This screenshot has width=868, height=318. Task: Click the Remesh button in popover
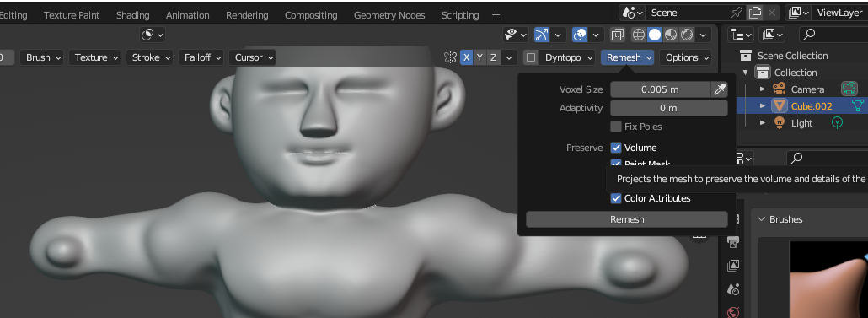pos(627,219)
